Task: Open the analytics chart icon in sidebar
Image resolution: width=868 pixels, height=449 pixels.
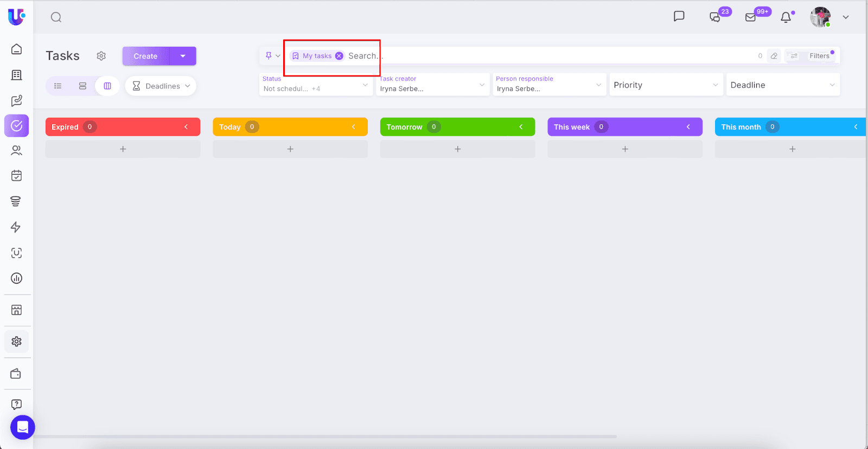Action: pyautogui.click(x=16, y=279)
